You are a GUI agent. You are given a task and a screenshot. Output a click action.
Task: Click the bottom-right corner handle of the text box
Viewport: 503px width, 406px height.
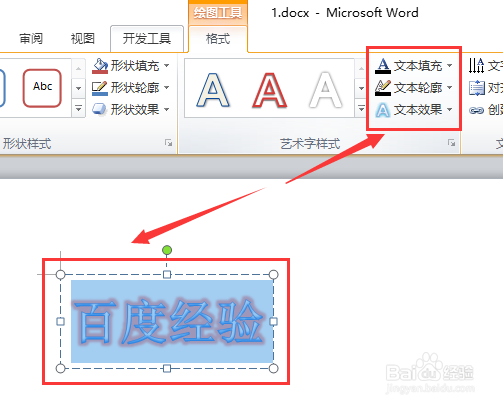click(273, 368)
